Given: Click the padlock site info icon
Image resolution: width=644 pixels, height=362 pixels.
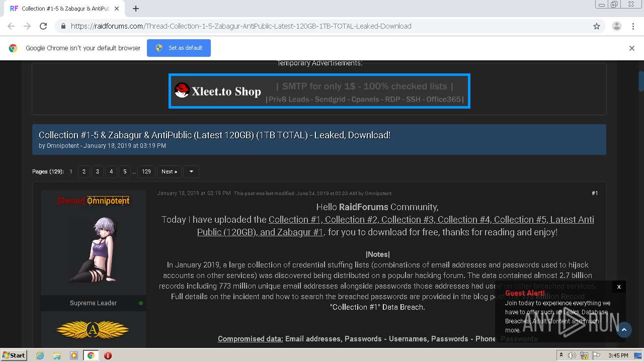Looking at the screenshot, I should pyautogui.click(x=63, y=26).
